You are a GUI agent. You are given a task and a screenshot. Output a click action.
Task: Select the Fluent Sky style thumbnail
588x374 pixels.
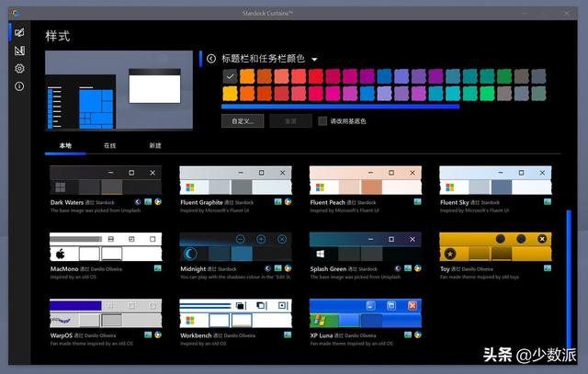click(x=495, y=180)
